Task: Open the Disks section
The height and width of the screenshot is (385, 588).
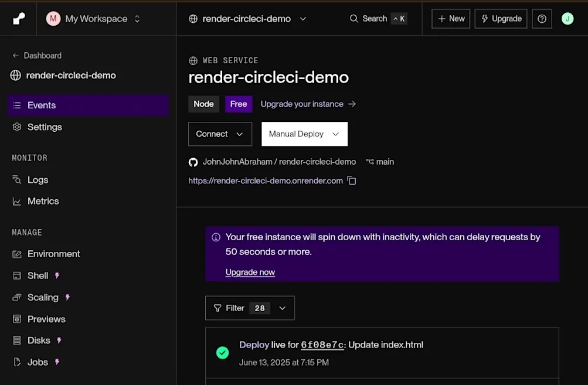Action: tap(39, 340)
